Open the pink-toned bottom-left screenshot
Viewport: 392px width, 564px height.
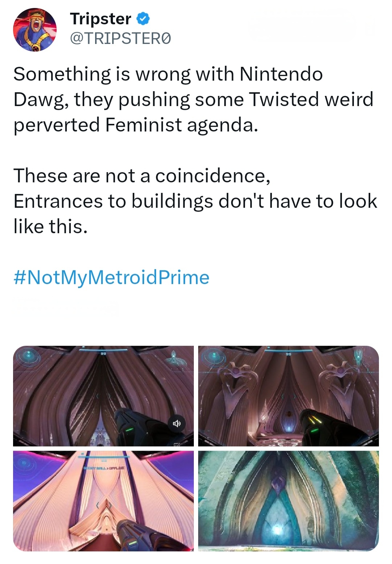103,501
